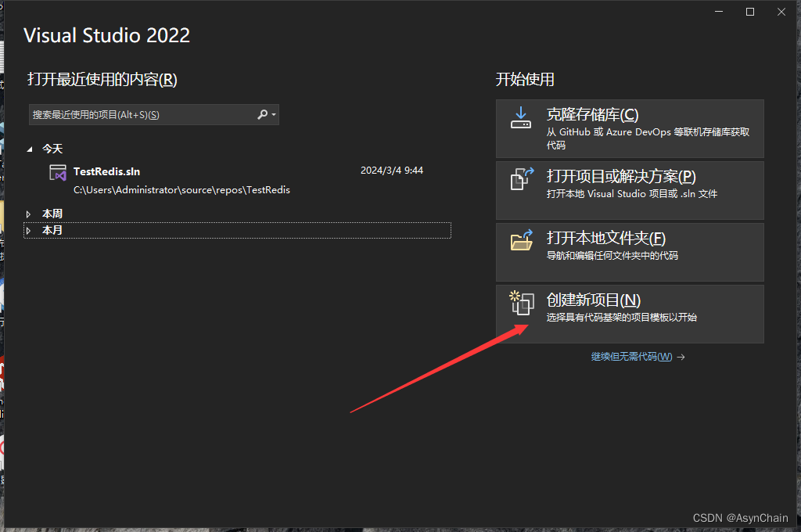The width and height of the screenshot is (801, 532).
Task: Click the search magnifier icon
Action: (x=263, y=114)
